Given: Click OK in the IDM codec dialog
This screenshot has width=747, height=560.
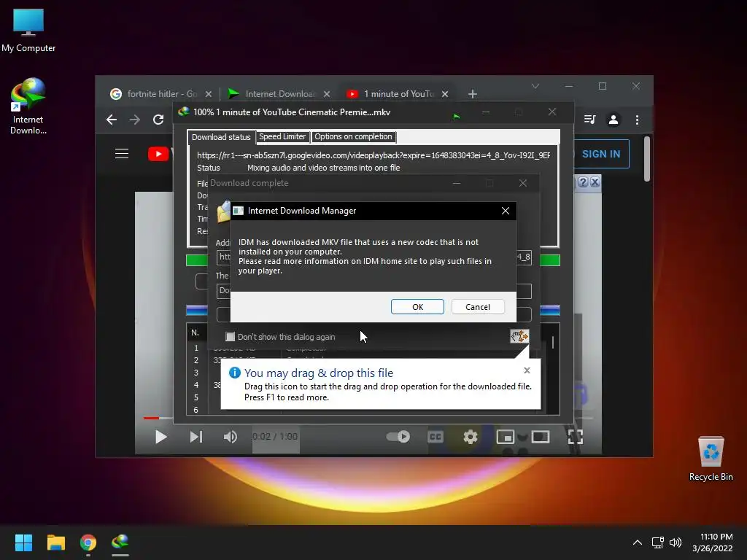Looking at the screenshot, I should point(417,307).
